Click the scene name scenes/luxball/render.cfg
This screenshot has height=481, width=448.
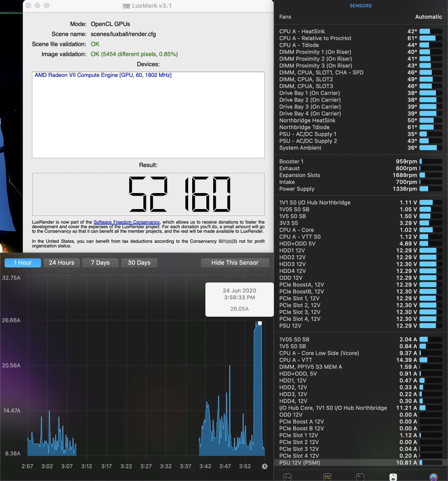point(123,34)
